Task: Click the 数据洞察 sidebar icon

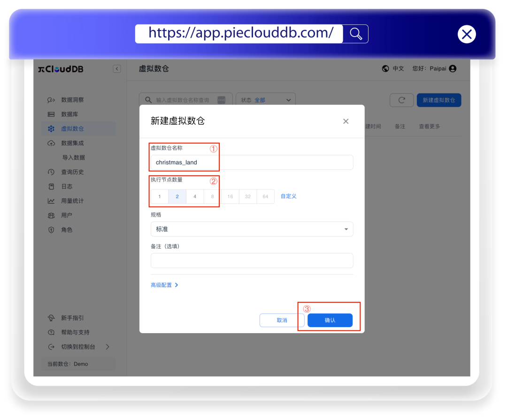Action: [51, 100]
